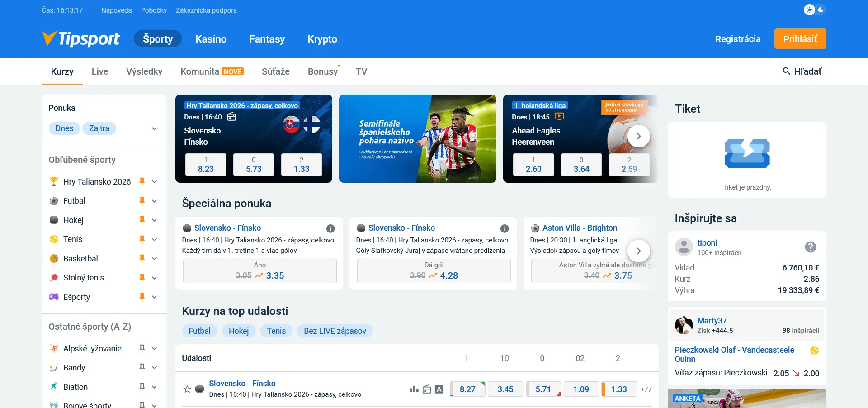Open the date dropdown next to Zajtra
The height and width of the screenshot is (408, 868).
(x=154, y=128)
